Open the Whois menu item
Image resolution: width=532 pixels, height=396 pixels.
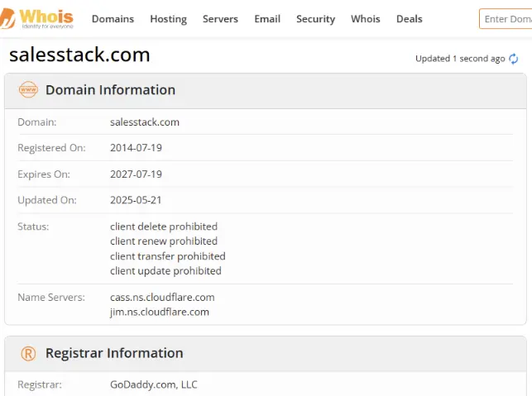pyautogui.click(x=366, y=19)
